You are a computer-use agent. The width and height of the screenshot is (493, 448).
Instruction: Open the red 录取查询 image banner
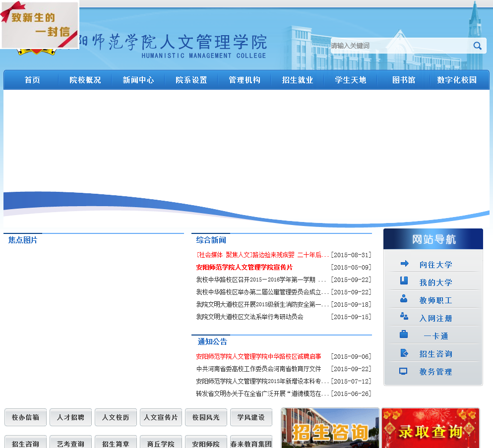tap(431, 428)
